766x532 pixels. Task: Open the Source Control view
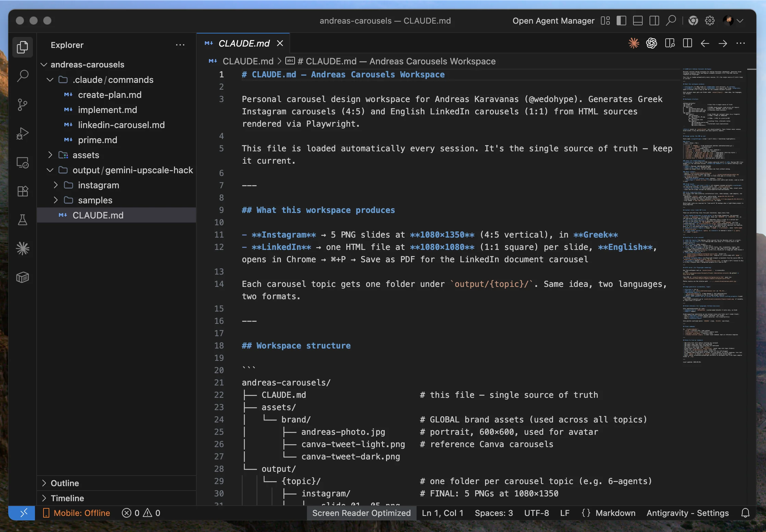click(23, 104)
